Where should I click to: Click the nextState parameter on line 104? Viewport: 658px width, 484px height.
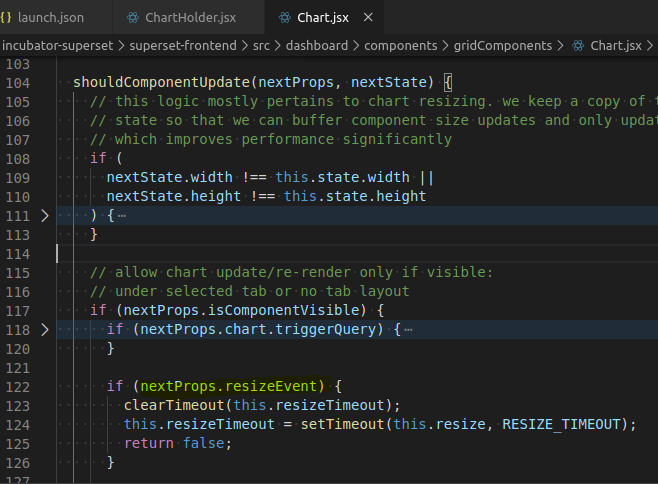[389, 82]
